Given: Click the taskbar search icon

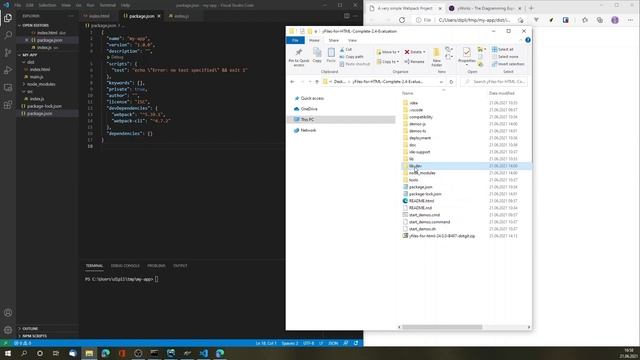Looking at the screenshot, I should [24, 353].
